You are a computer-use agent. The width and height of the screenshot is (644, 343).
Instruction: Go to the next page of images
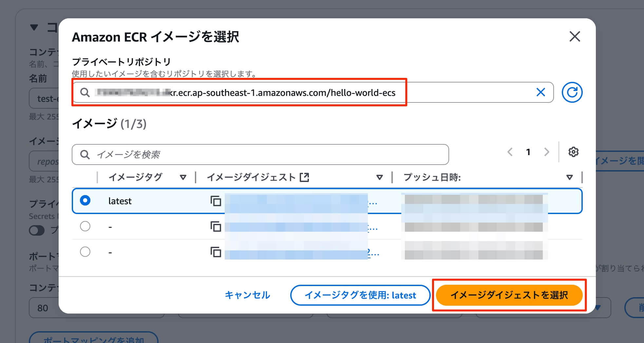point(546,152)
